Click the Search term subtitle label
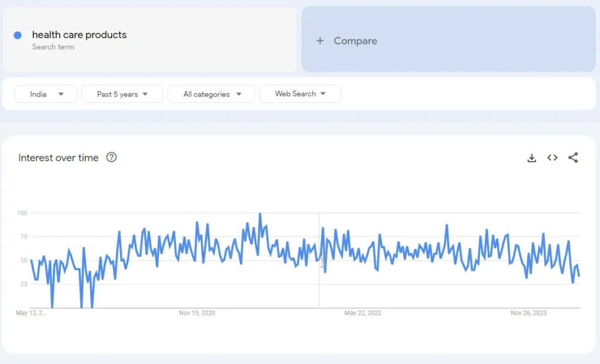 (53, 47)
